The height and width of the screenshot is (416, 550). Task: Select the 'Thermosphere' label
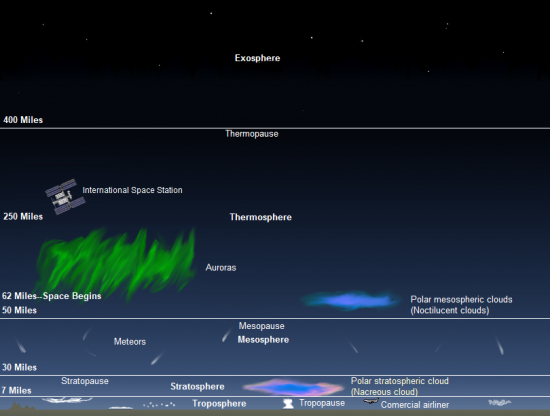coord(261,217)
